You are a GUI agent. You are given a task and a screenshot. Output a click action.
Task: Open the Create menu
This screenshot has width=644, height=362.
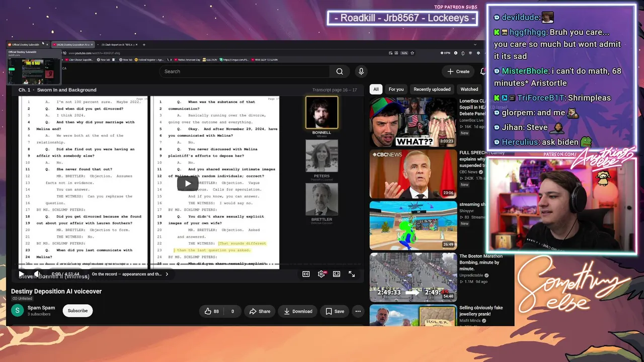(x=458, y=71)
